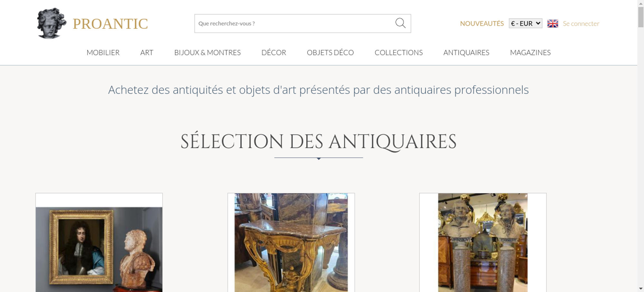Open the ART menu
Viewport: 644px width, 292px height.
(x=147, y=52)
